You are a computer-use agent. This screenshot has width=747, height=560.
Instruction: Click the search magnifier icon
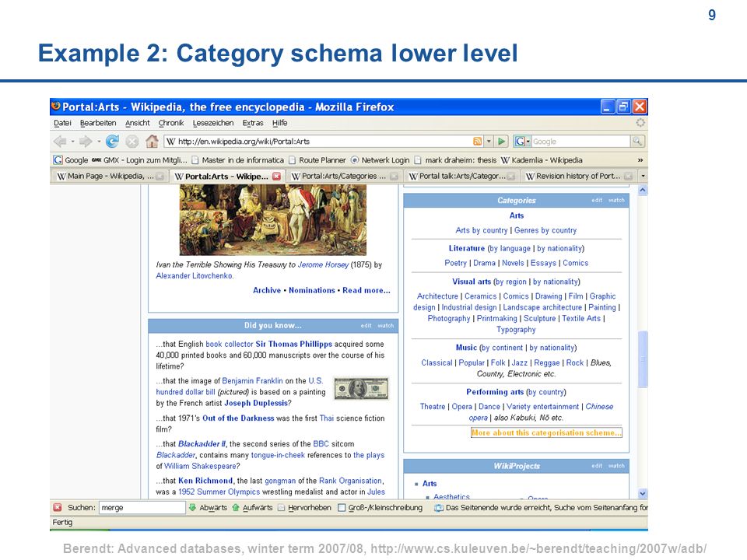point(637,142)
